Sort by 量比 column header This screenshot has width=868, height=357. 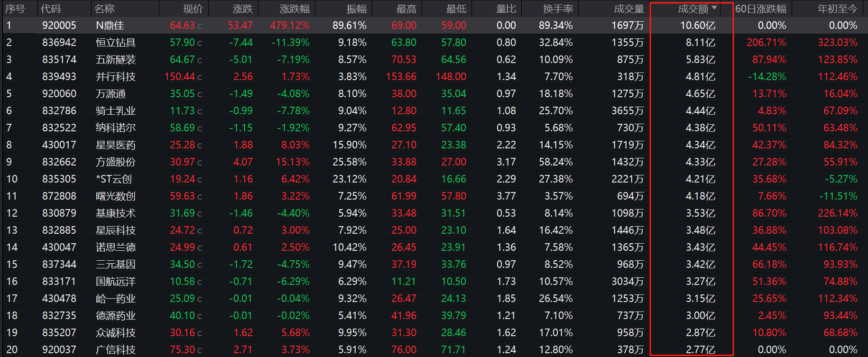(x=506, y=9)
